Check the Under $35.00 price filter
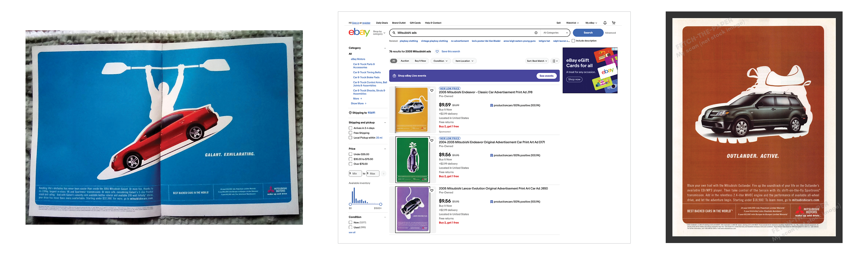The image size is (868, 255). click(350, 154)
